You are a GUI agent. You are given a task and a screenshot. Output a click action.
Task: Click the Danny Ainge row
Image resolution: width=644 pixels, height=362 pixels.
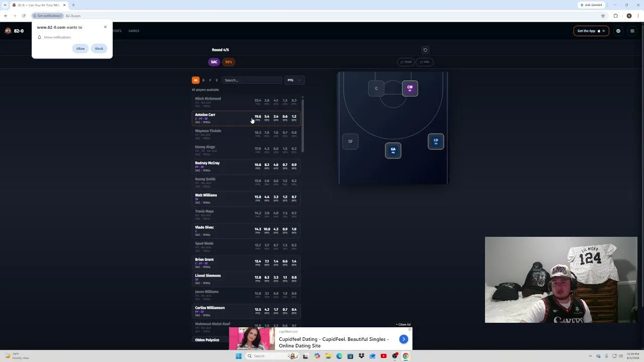pos(246,150)
